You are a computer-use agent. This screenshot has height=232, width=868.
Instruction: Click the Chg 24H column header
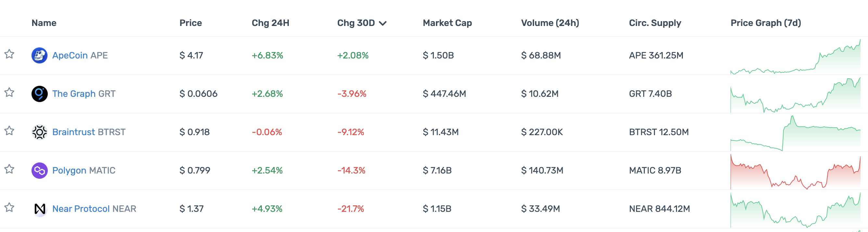pos(270,23)
